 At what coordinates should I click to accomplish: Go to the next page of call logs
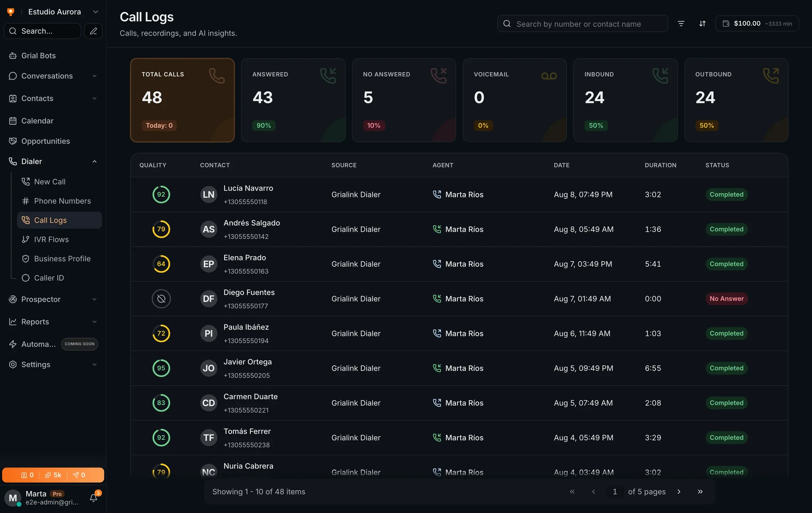pyautogui.click(x=679, y=492)
